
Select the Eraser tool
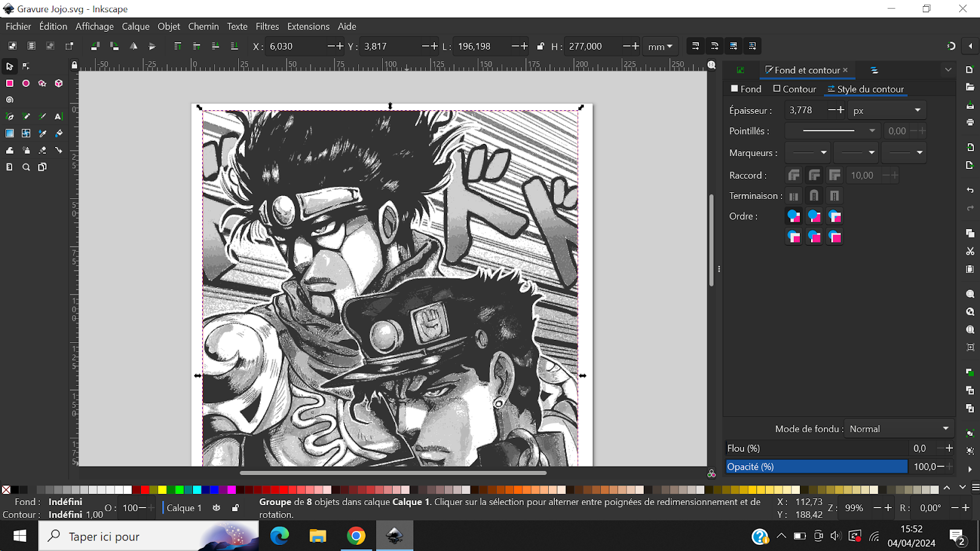[x=42, y=150]
